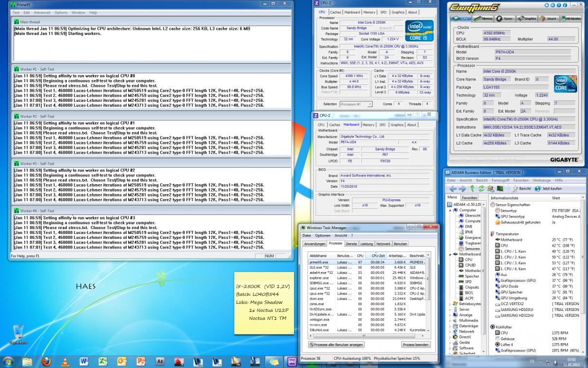The width and height of the screenshot is (588, 368).
Task: Open CPU-Z Selection Processor #1 dropdown
Action: point(356,104)
